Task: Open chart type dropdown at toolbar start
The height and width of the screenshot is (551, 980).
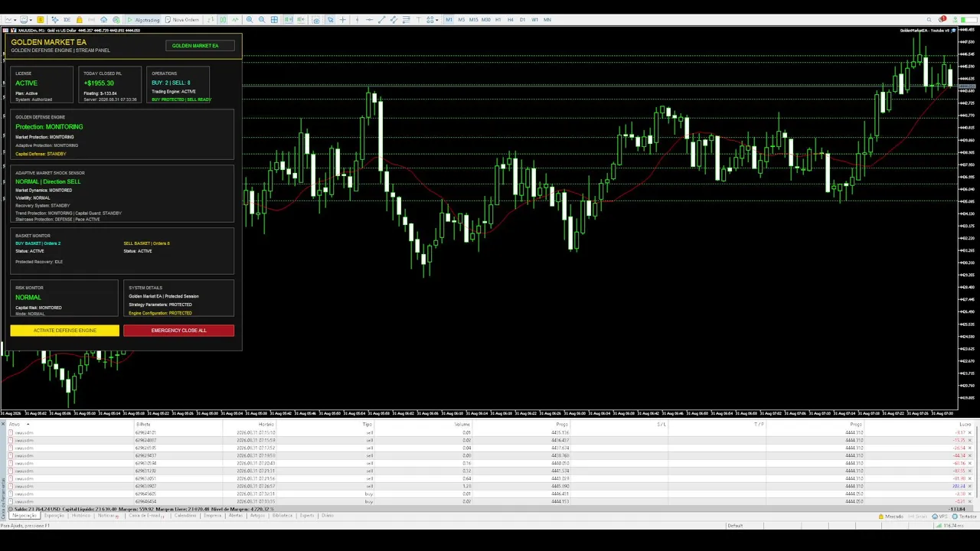Action: coord(11,19)
